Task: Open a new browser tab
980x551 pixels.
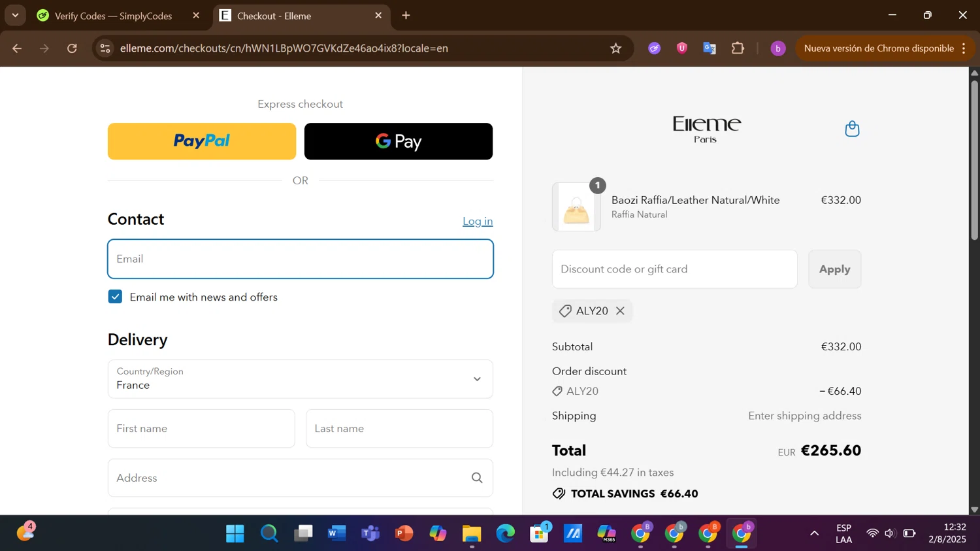Action: tap(406, 16)
